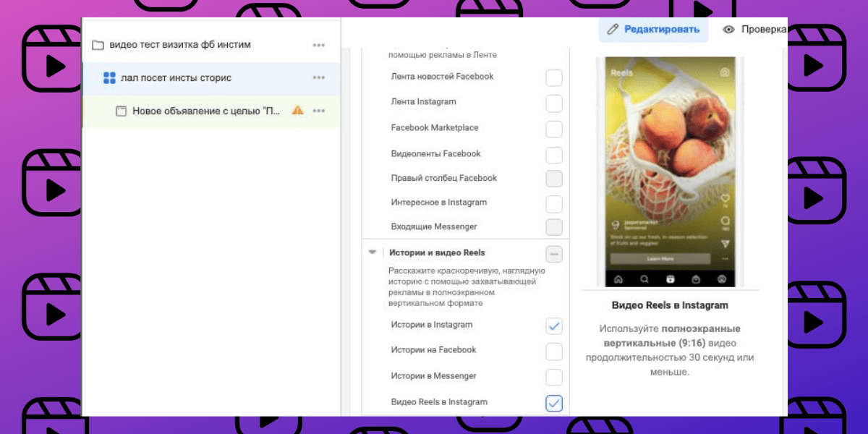868x434 pixels.
Task: Click the share arrow icon in preview
Action: pos(726,244)
